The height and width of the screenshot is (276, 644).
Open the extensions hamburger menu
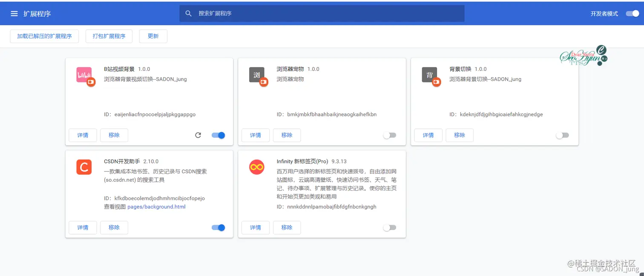[x=14, y=13]
